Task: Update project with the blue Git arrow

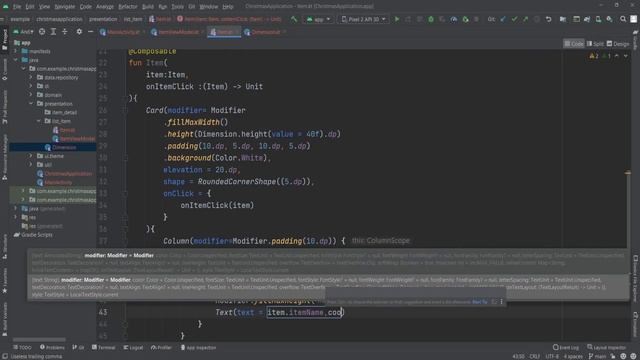Action: point(503,19)
